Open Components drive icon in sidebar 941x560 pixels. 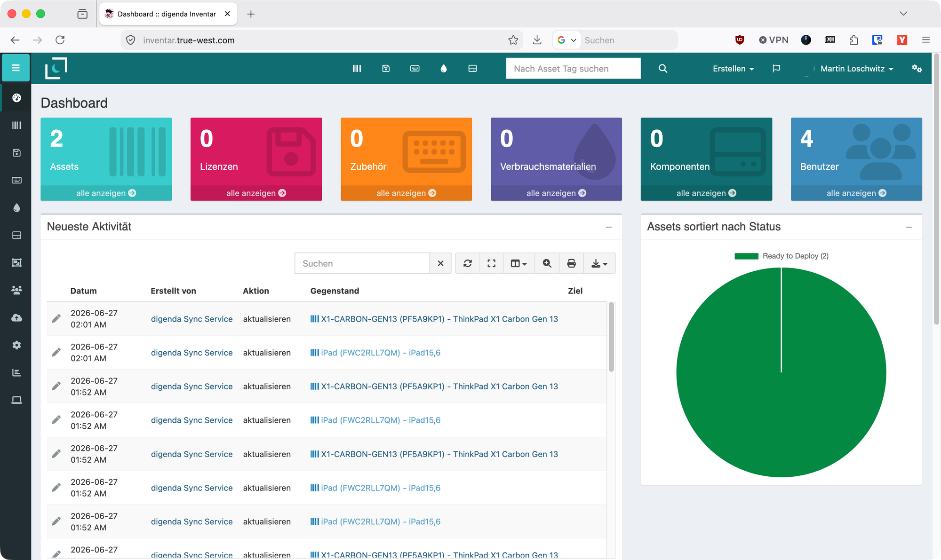[16, 235]
